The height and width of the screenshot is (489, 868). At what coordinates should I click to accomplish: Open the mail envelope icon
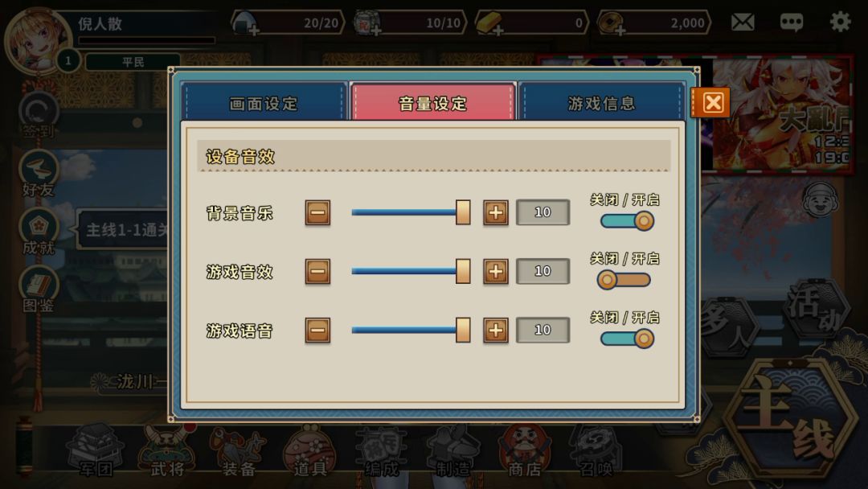[743, 23]
